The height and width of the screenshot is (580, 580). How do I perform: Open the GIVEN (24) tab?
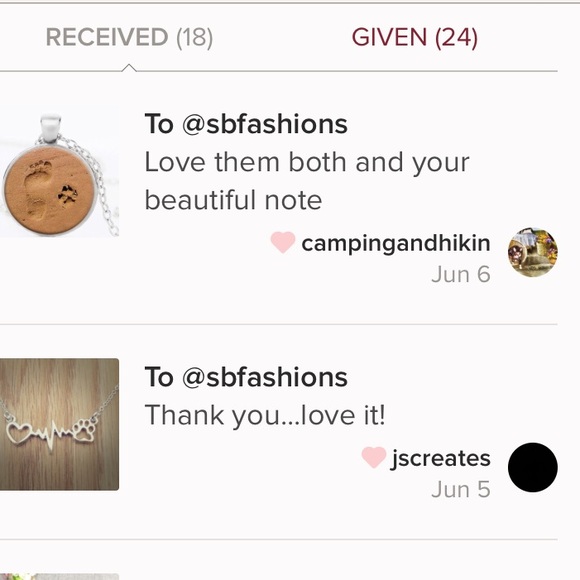point(415,37)
